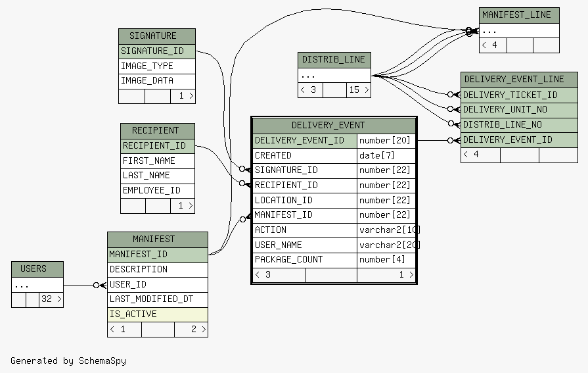Open the DELIVERY_EVENT table header

point(334,125)
